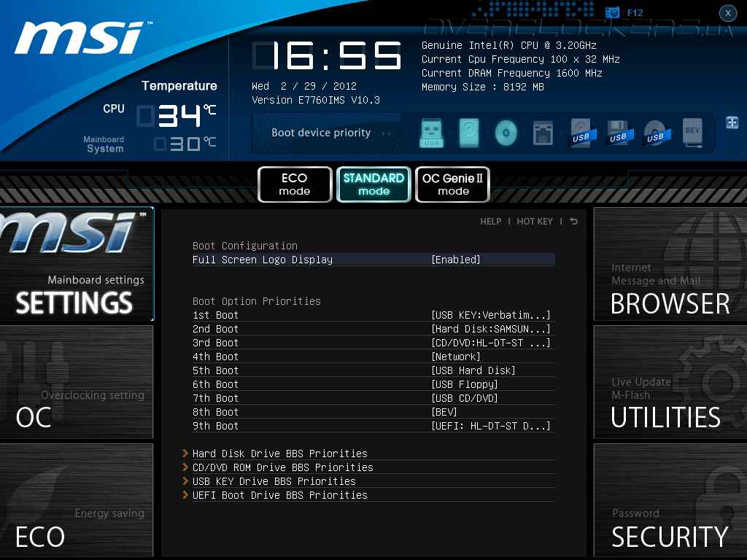This screenshot has height=560, width=747.
Task: Expand boot device list with plus icon
Action: (x=732, y=122)
